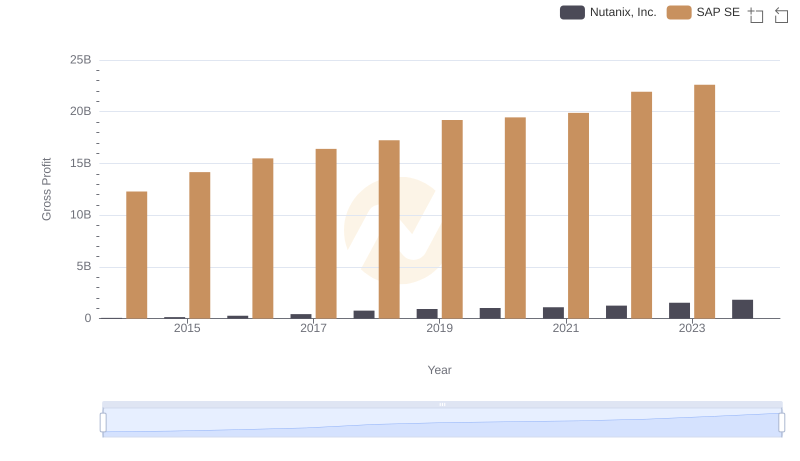This screenshot has height=461, width=800.
Task: Click the zoom area select icon
Action: pos(756,15)
